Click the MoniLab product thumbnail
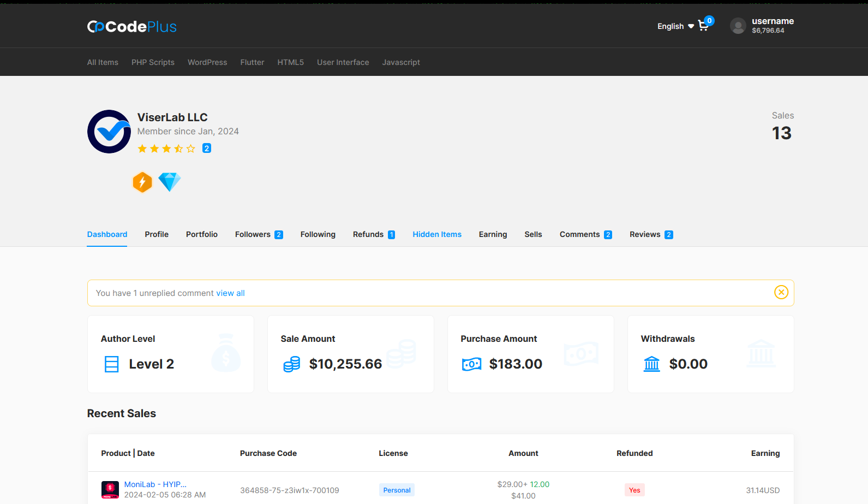The width and height of the screenshot is (868, 504). coord(110,489)
